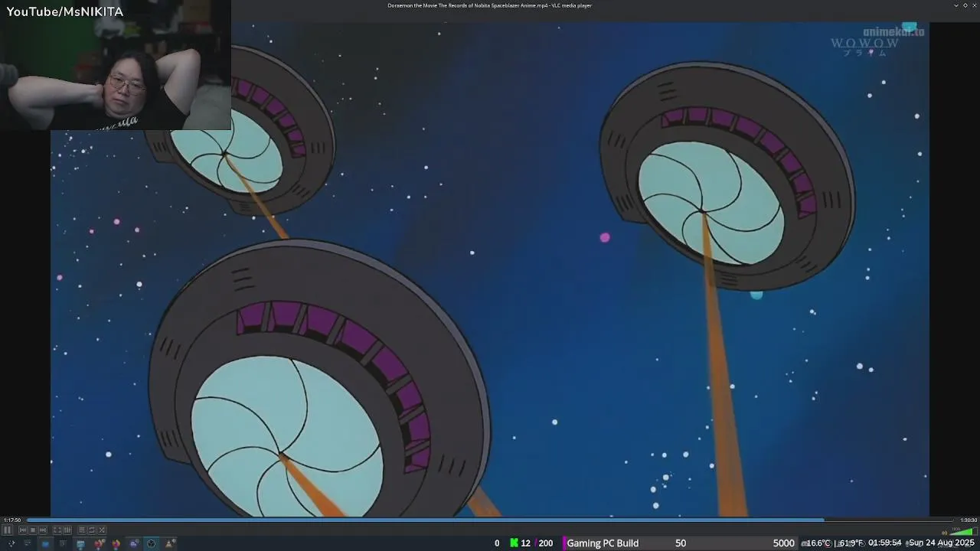Image resolution: width=980 pixels, height=551 pixels.
Task: Mute audio using the speaker icon
Action: [945, 533]
